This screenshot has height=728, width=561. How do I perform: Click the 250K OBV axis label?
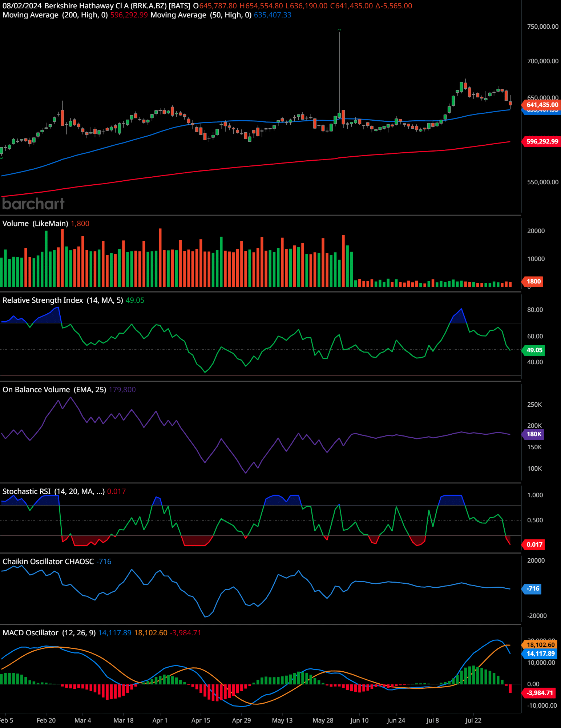coord(534,405)
